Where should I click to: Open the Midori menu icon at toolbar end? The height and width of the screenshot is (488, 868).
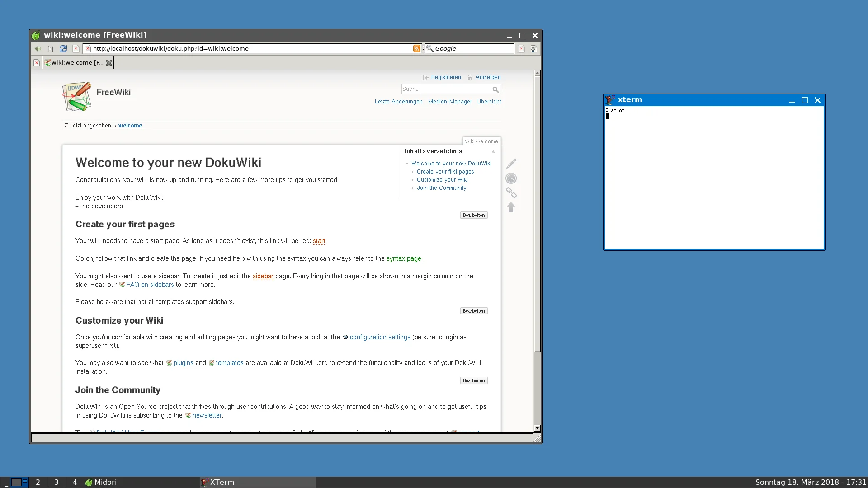(534, 49)
